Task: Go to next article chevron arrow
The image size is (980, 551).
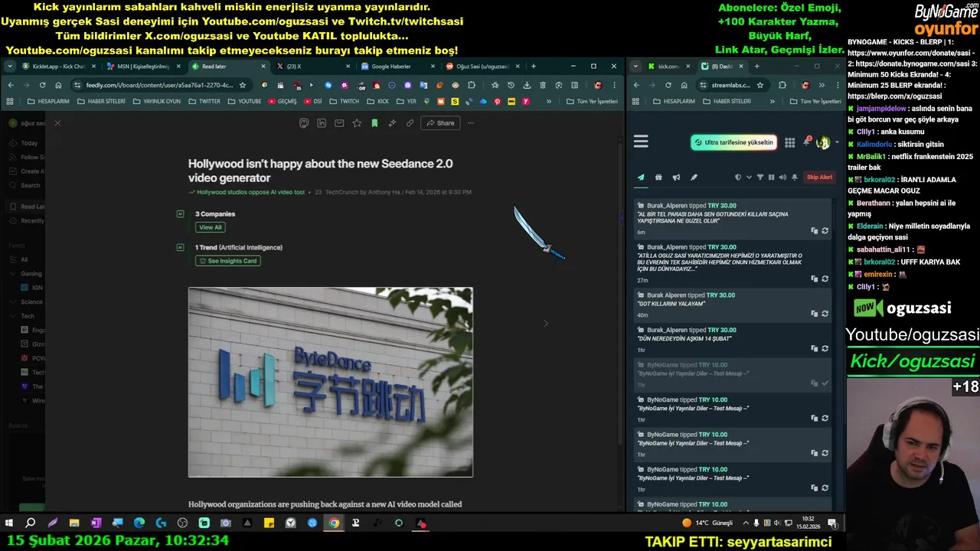Action: [x=546, y=324]
